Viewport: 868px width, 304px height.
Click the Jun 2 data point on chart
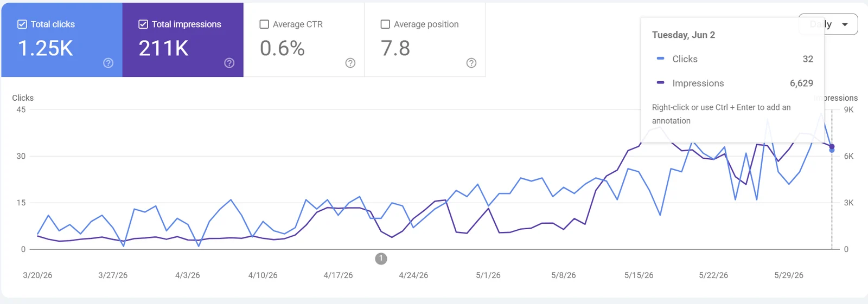pyautogui.click(x=832, y=148)
